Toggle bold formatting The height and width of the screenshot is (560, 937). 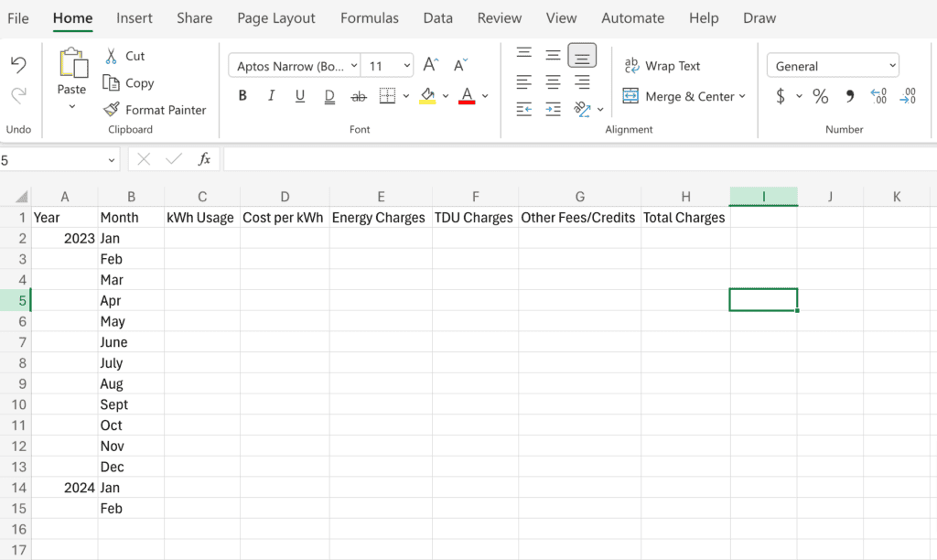tap(242, 95)
